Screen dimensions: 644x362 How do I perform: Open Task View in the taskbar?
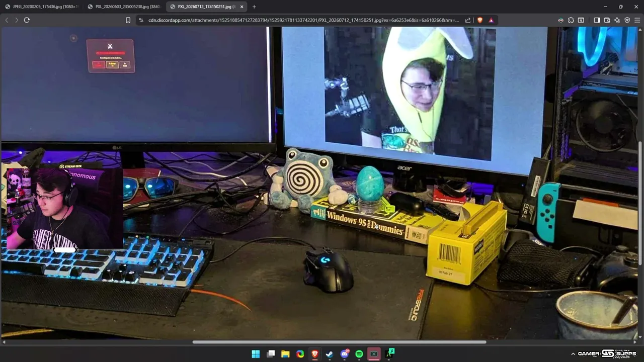point(271,354)
